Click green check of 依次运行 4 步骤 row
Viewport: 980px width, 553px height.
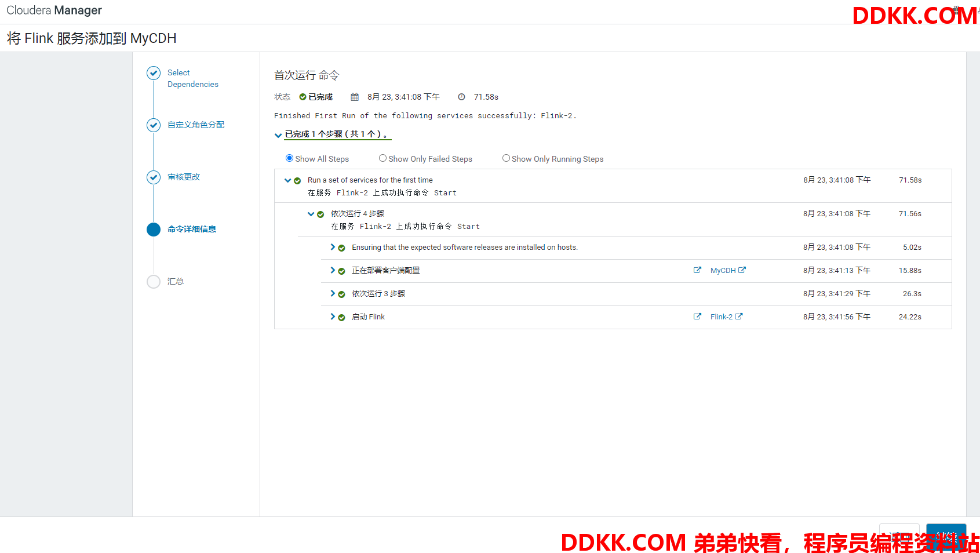click(x=320, y=214)
